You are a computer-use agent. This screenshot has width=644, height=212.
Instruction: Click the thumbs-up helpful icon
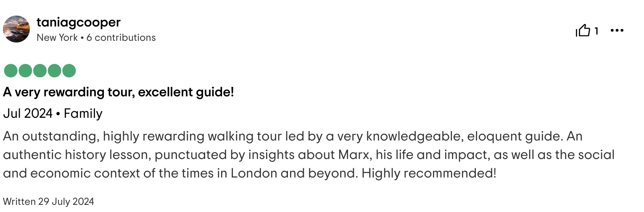coord(583,31)
